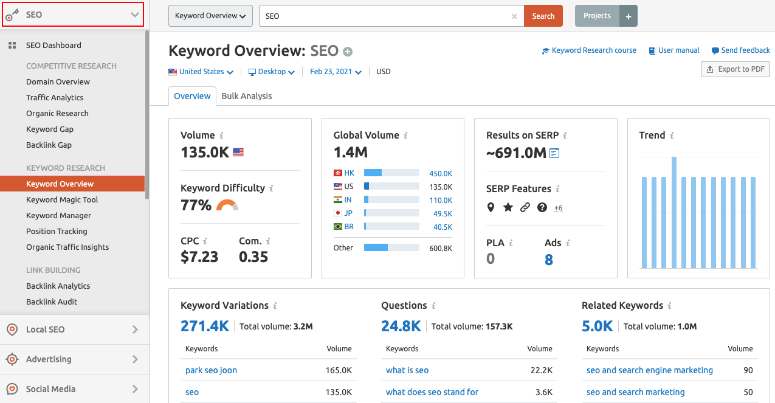Open the 5.0K related keywords link
Screen dimensions: 775x403
(597, 326)
